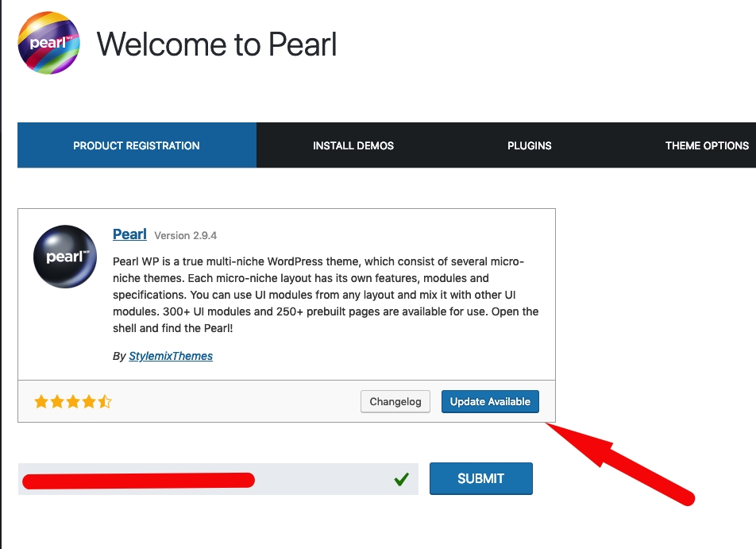
Task: Open the Install Demos tab
Action: click(353, 145)
